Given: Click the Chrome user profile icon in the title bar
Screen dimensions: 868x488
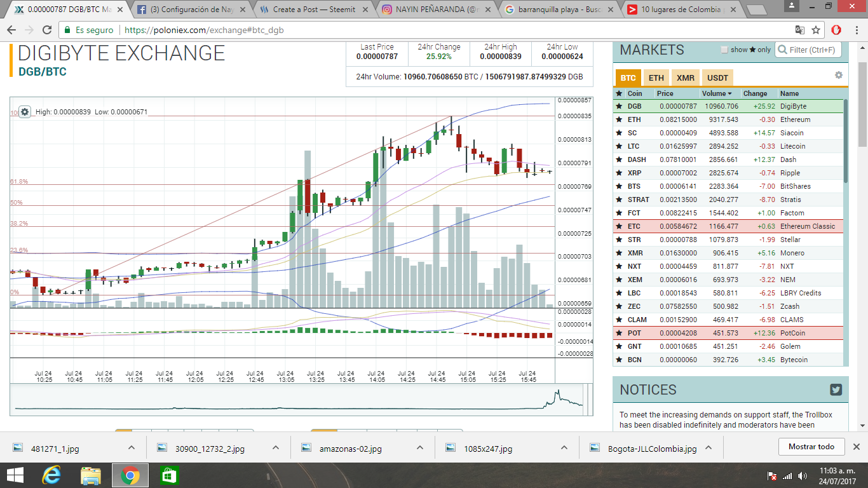Looking at the screenshot, I should point(790,6).
